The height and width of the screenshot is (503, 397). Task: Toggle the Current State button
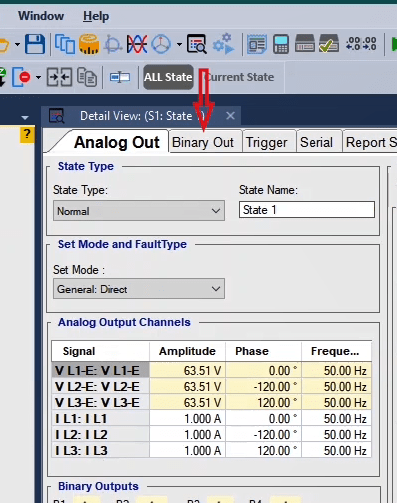point(240,77)
